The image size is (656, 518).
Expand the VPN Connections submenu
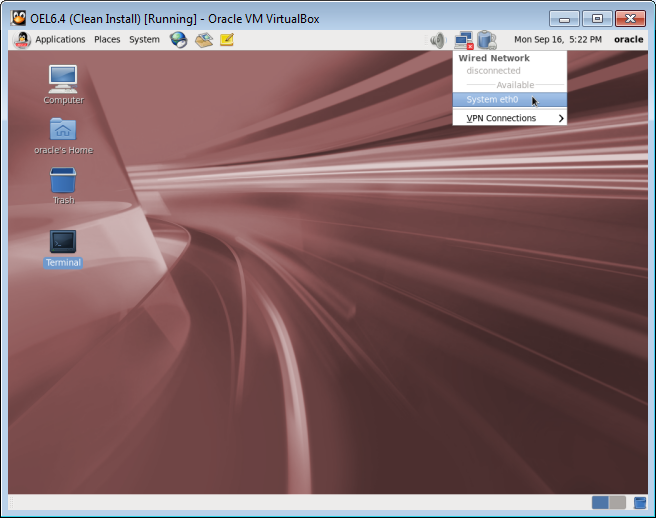pos(510,118)
